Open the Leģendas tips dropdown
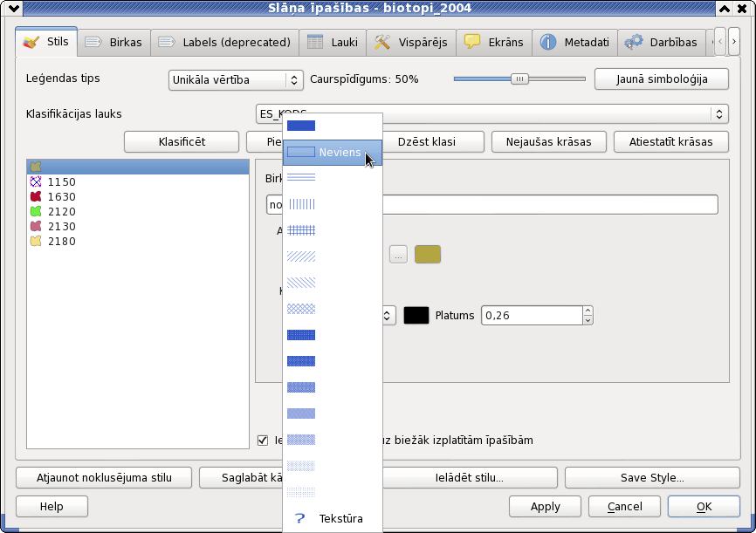Screen dimensions: 756x533 236,80
